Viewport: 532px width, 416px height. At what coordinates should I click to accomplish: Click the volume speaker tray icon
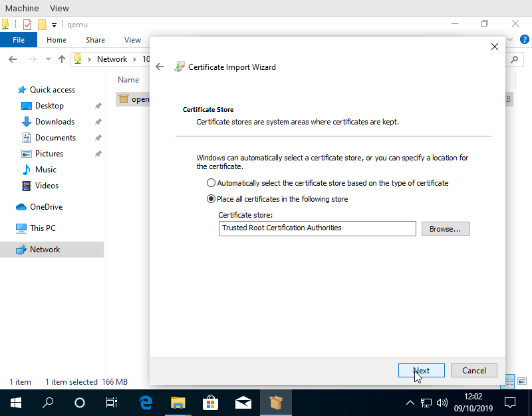(x=442, y=403)
